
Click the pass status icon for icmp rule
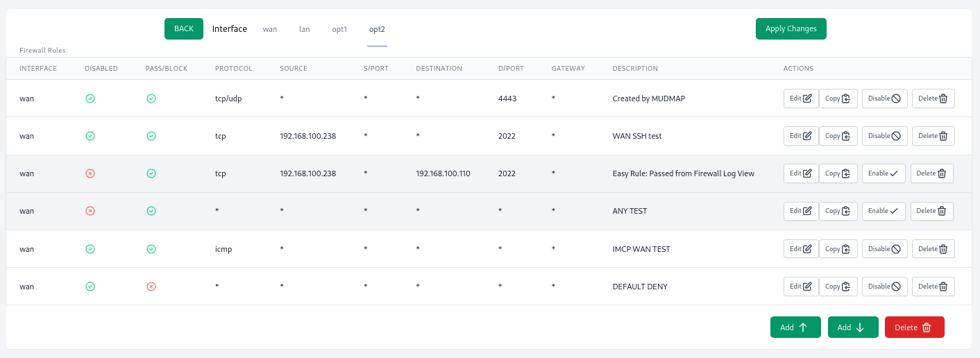(x=151, y=248)
